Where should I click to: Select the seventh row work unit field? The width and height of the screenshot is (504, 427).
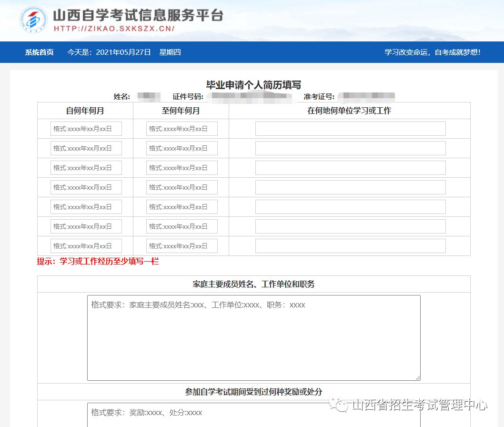pyautogui.click(x=350, y=246)
